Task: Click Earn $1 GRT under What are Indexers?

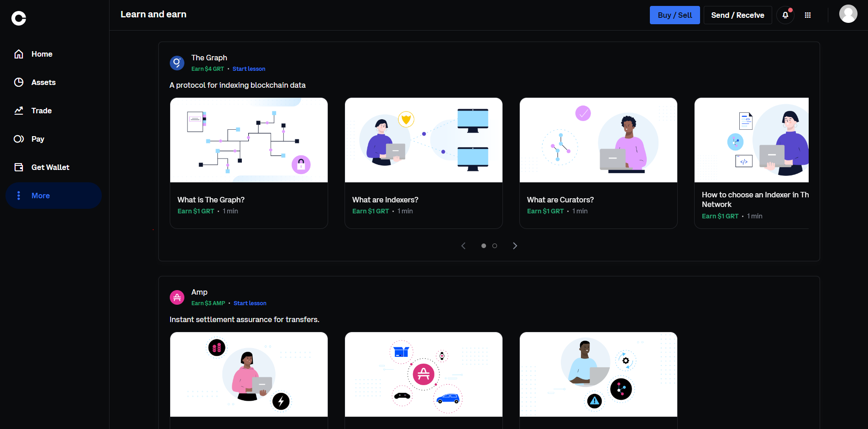Action: point(371,211)
